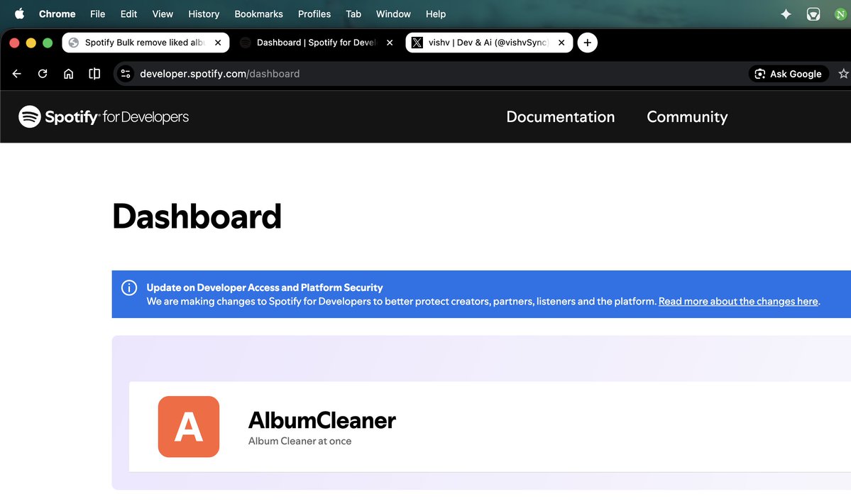This screenshot has height=504, width=851.
Task: Click the green window fullscreen button
Action: 48,43
